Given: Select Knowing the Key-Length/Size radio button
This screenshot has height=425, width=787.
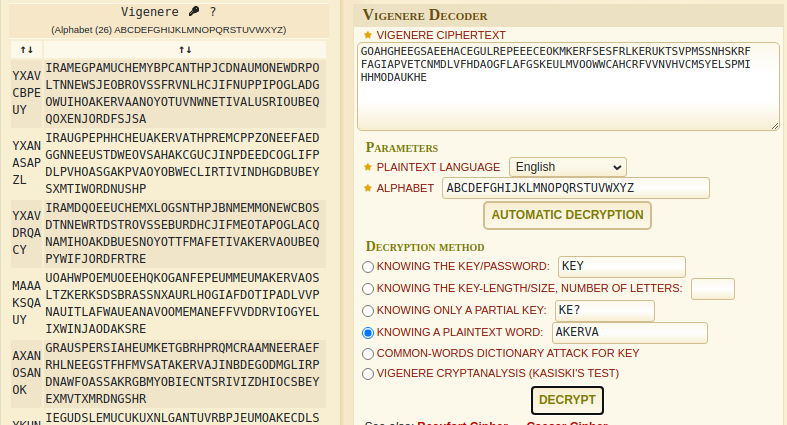Looking at the screenshot, I should point(368,289).
